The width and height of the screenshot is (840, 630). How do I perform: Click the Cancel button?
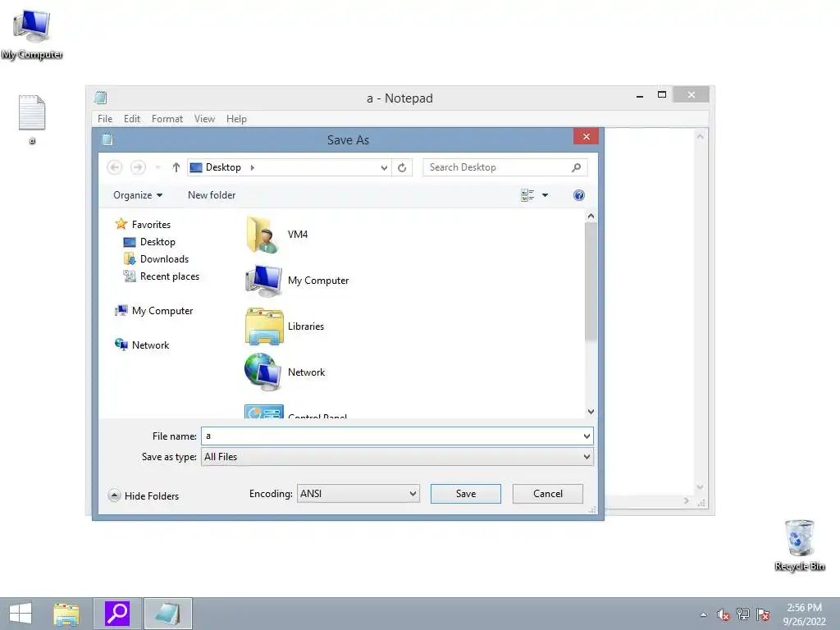[x=547, y=493]
